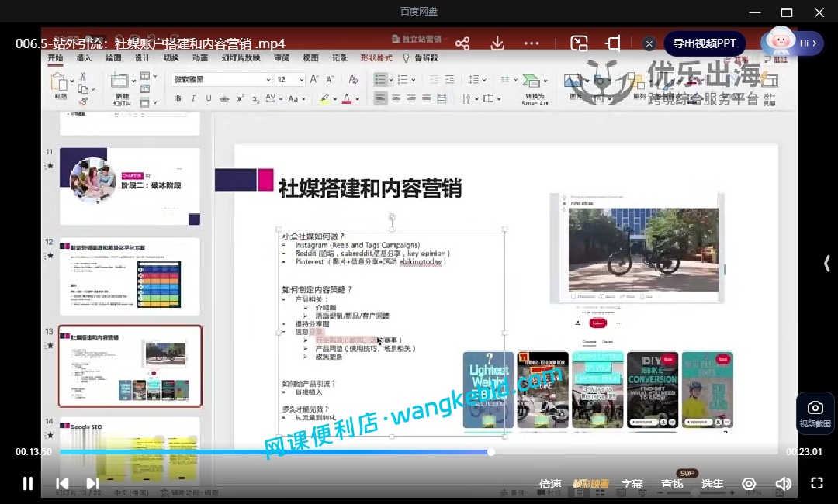Justify text in the ribbon
This screenshot has width=838, height=504.
[x=427, y=98]
